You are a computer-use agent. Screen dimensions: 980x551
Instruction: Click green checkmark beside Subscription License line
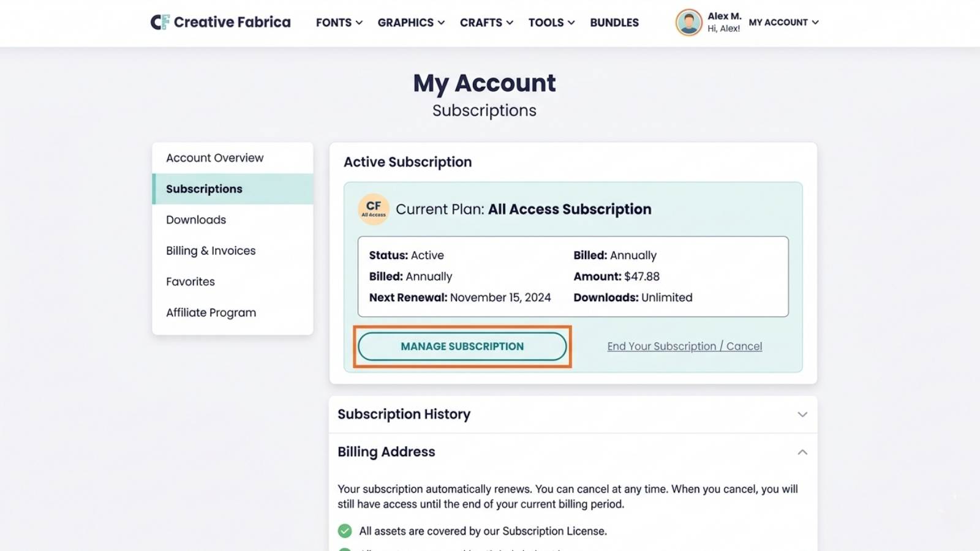(345, 531)
